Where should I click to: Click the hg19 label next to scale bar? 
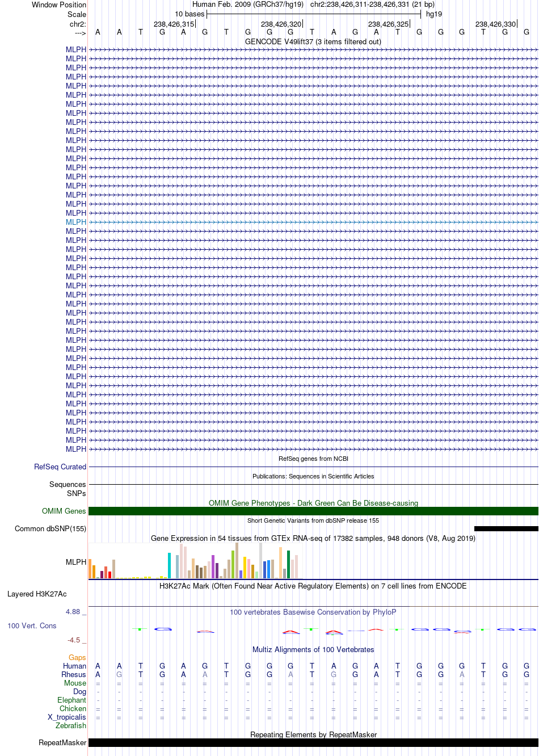[434, 14]
